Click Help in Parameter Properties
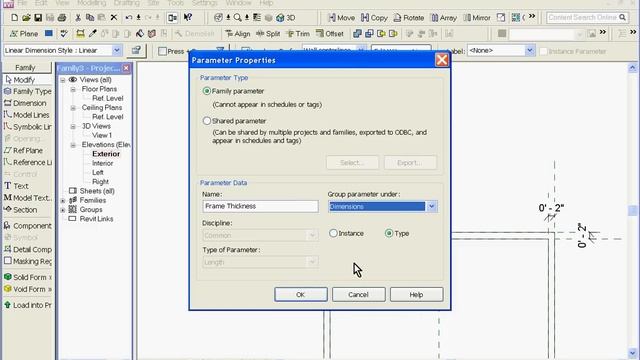This screenshot has width=640, height=360. pos(416,294)
